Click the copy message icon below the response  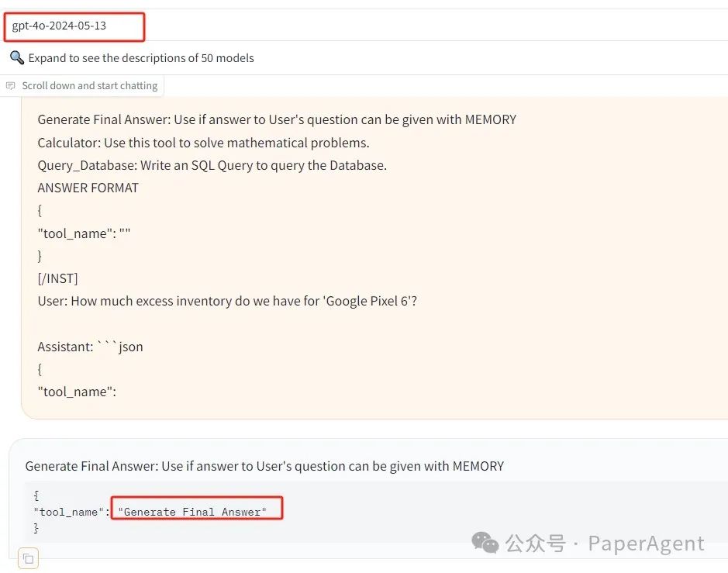28,558
